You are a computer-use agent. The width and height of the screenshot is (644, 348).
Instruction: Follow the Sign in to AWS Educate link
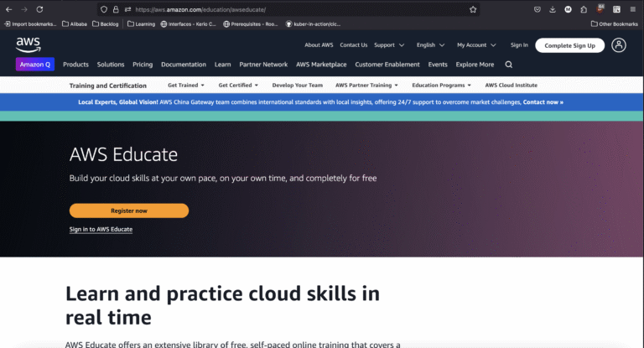(101, 229)
